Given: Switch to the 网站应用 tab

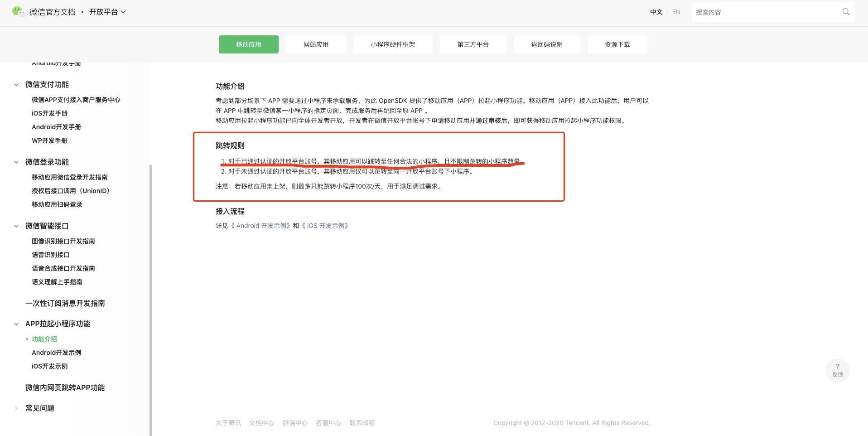Looking at the screenshot, I should click(316, 44).
